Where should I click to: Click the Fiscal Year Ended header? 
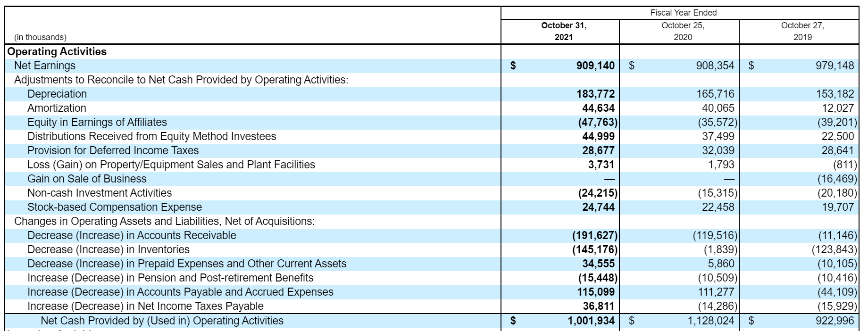tap(683, 13)
